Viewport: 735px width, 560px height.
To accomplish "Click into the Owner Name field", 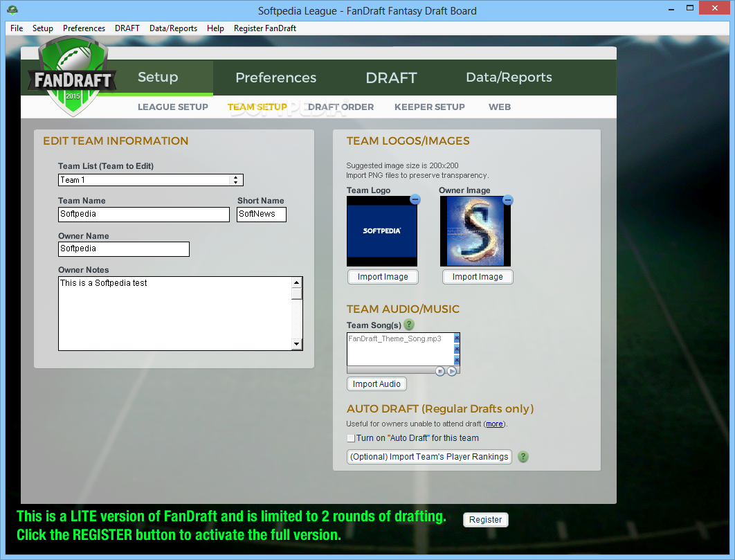I will pos(124,249).
